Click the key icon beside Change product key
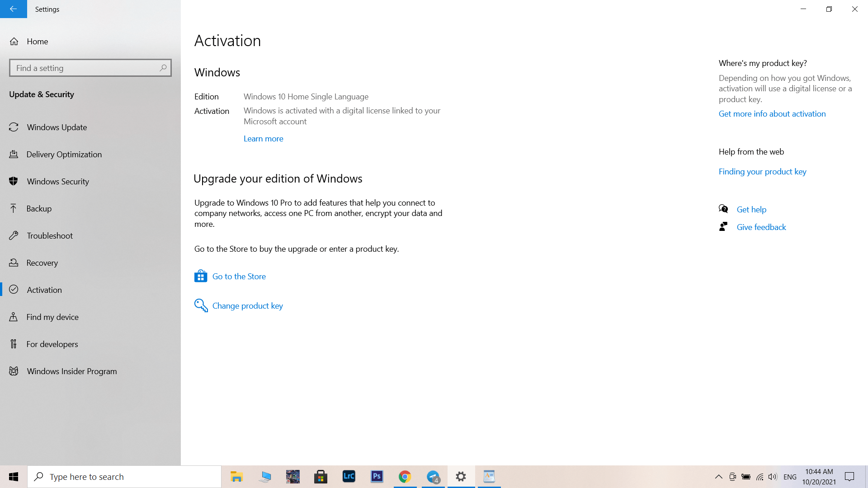Image resolution: width=868 pixels, height=488 pixels. pos(201,305)
